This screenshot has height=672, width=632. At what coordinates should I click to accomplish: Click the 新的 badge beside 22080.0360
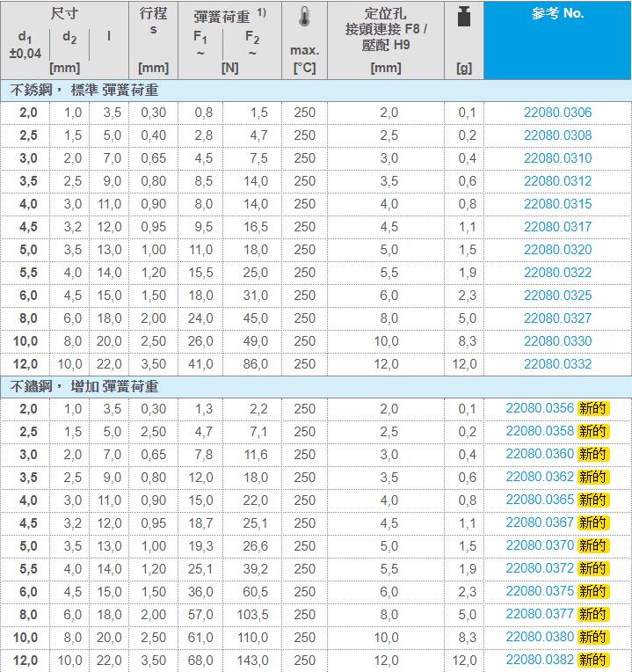pos(592,455)
